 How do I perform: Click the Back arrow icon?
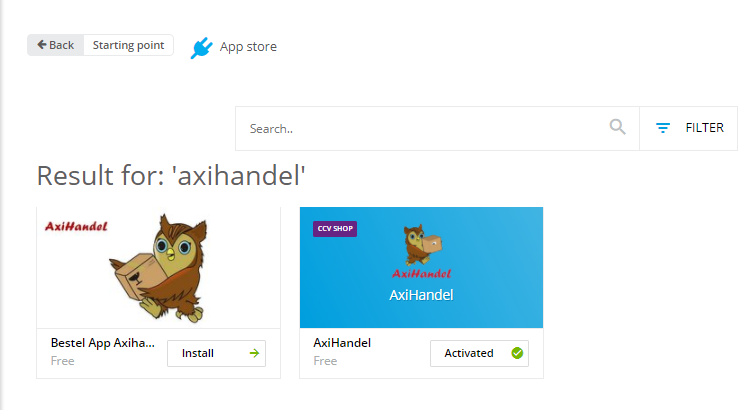click(42, 45)
